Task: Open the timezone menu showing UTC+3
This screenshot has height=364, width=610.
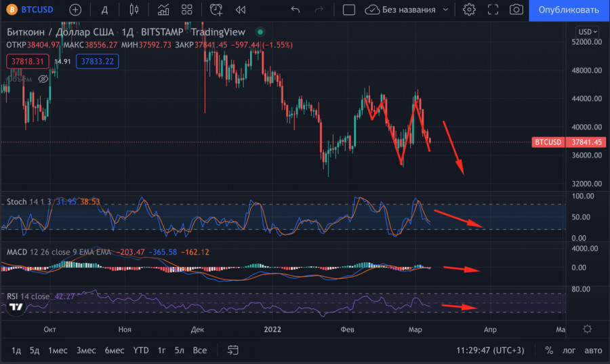Action: (490, 350)
